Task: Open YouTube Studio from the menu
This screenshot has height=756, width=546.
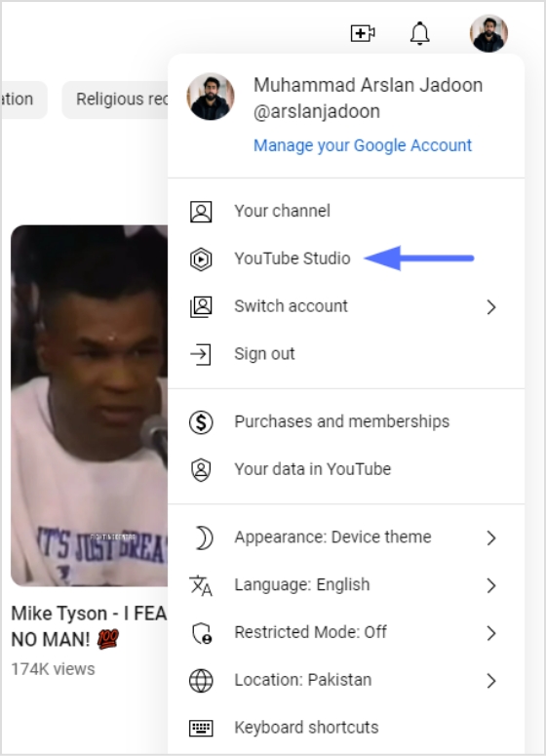Action: coord(346,259)
